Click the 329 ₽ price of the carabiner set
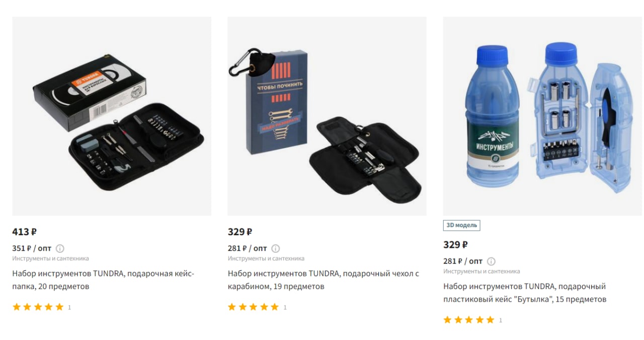This screenshot has width=644, height=340. (240, 232)
